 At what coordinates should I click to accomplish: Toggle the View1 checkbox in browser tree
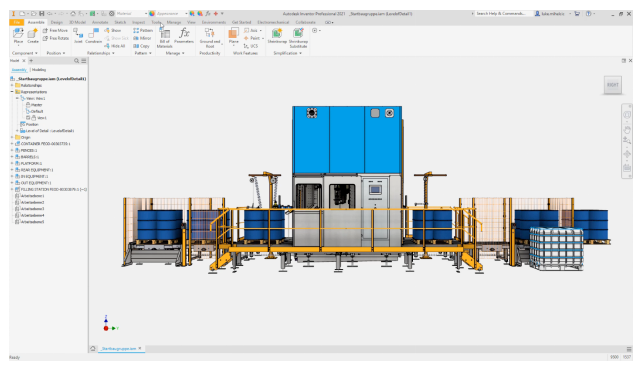28,118
